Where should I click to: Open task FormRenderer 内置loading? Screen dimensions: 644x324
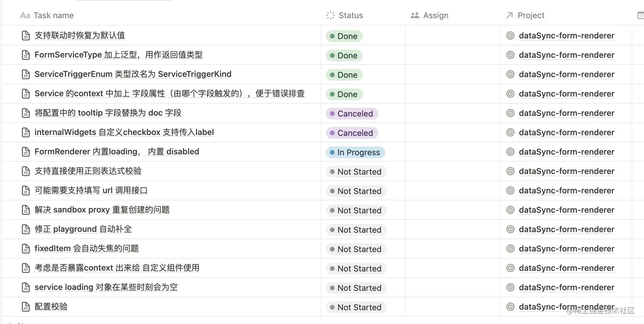(x=117, y=152)
